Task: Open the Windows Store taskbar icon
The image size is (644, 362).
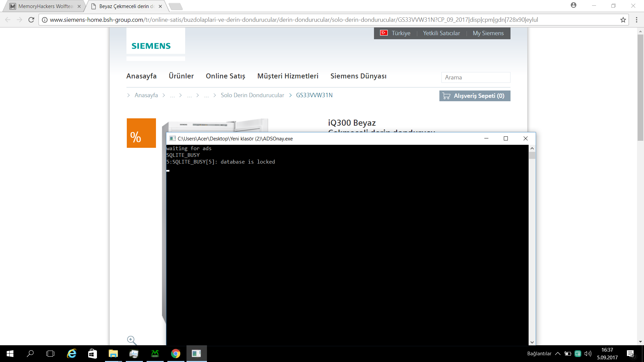Action: click(x=93, y=354)
